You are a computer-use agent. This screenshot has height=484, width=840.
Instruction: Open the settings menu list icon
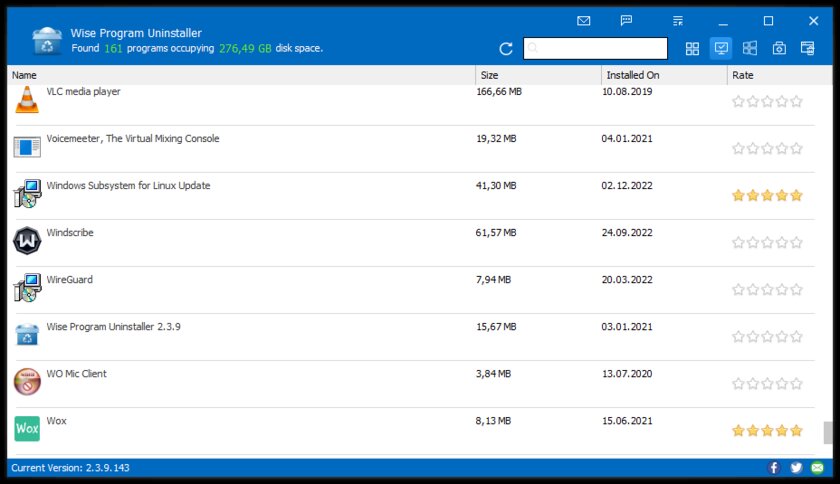pyautogui.click(x=678, y=21)
